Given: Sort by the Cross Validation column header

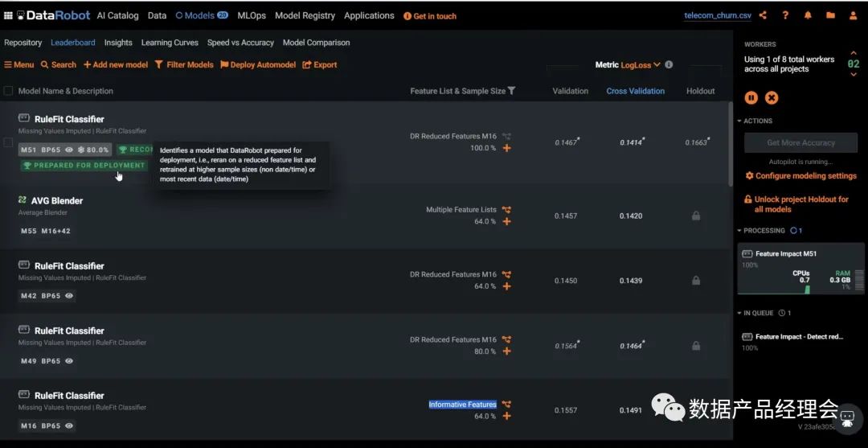Looking at the screenshot, I should tap(636, 91).
